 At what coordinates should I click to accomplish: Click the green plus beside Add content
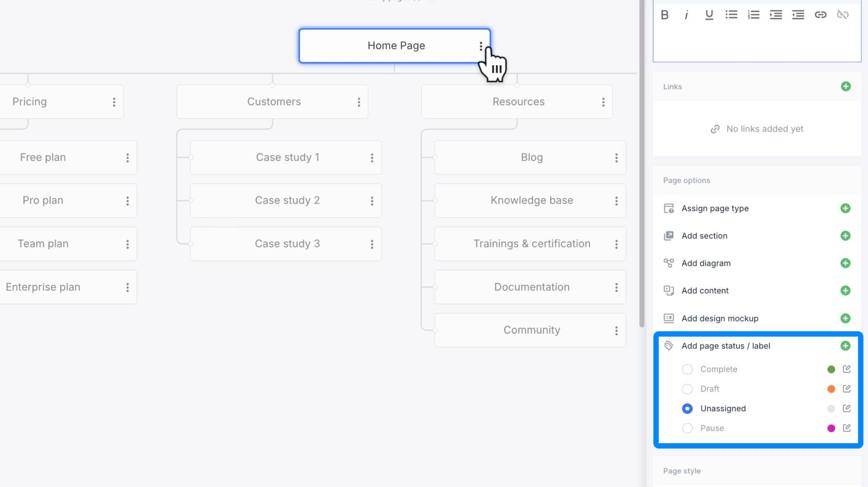[x=845, y=290]
